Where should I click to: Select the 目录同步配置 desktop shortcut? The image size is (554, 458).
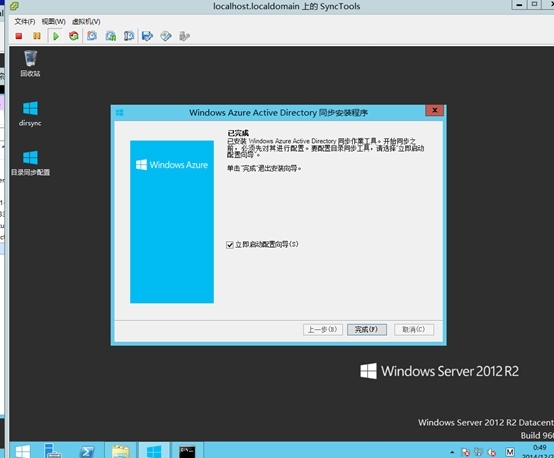(x=30, y=163)
